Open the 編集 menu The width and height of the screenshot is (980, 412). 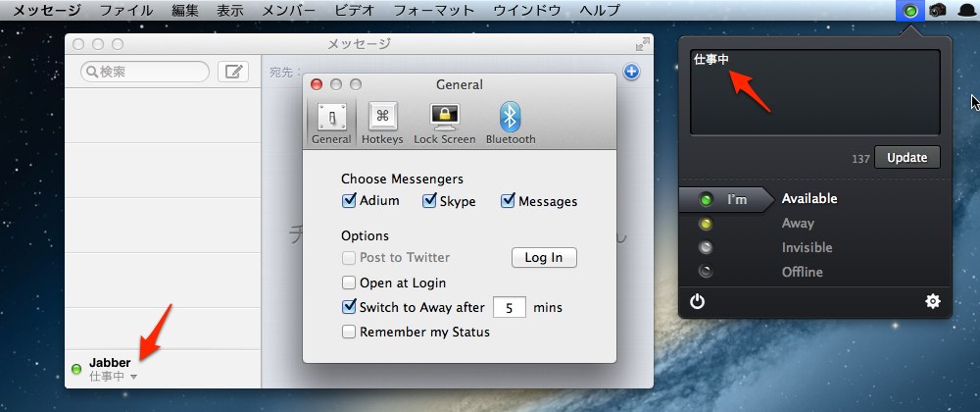click(x=185, y=11)
